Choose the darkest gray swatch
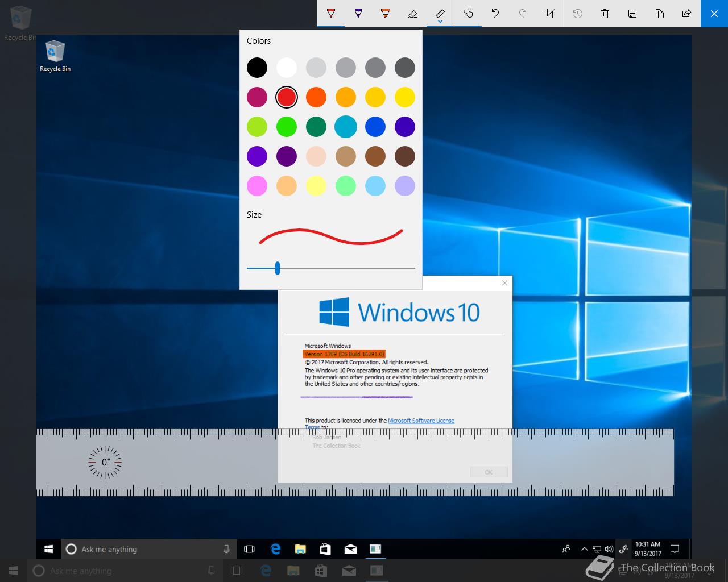This screenshot has height=582, width=728. (405, 68)
